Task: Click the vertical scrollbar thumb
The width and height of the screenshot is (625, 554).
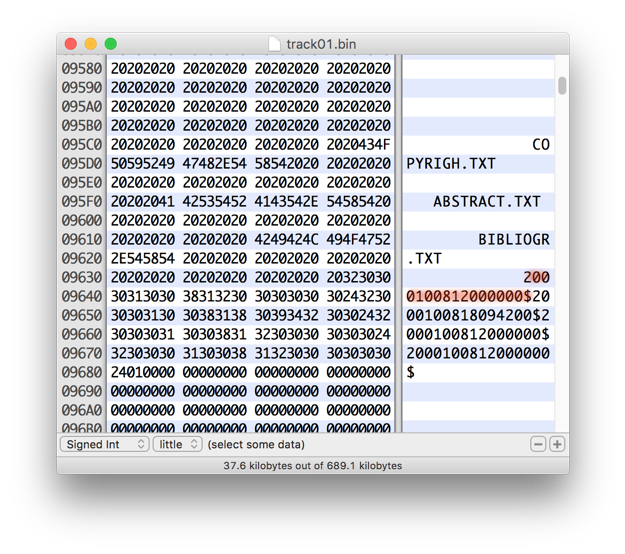Action: point(562,85)
